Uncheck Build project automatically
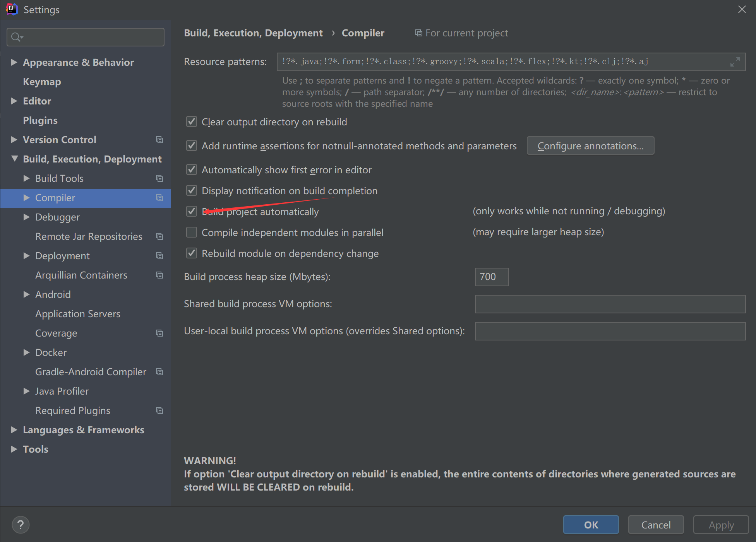Image resolution: width=756 pixels, height=542 pixels. coord(192,211)
